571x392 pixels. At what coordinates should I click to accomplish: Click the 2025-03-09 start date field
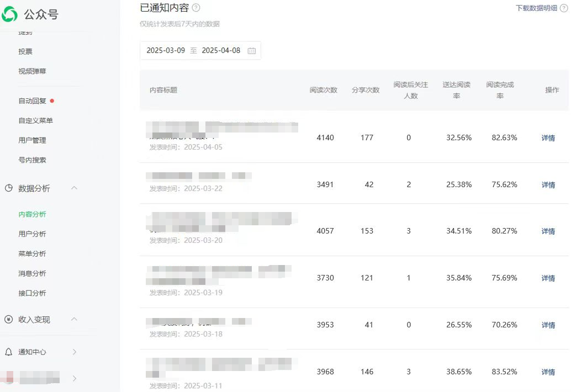coord(166,51)
